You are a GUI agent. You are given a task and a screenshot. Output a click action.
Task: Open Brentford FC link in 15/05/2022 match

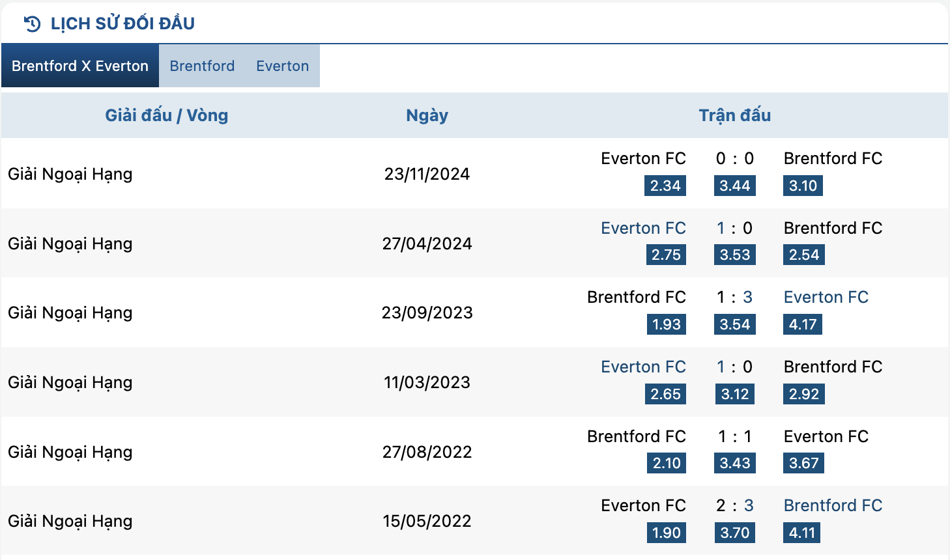pos(833,505)
